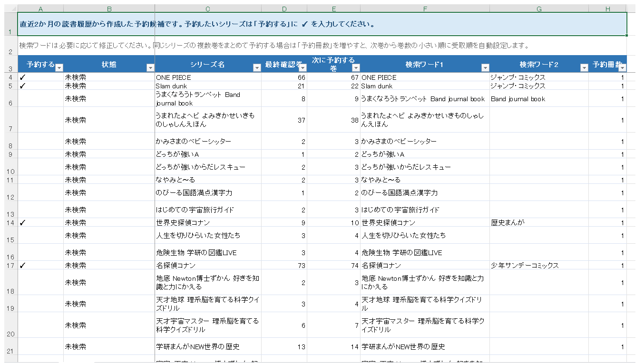This screenshot has height=363, width=644.
Task: Select 天才宇宙マスター series name cell
Action: coord(208,325)
